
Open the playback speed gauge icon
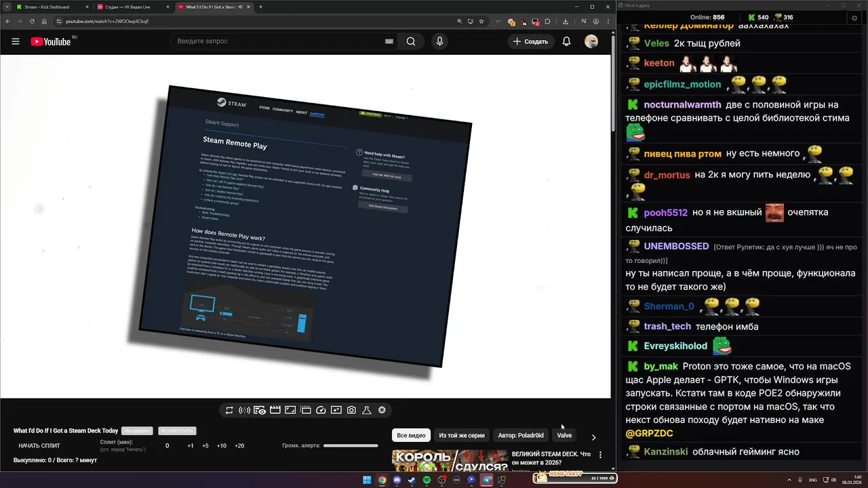click(321, 410)
